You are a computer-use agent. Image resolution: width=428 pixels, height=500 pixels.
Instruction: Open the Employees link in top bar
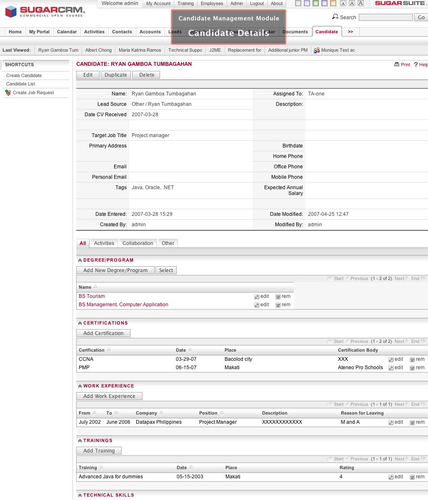pyautogui.click(x=212, y=3)
